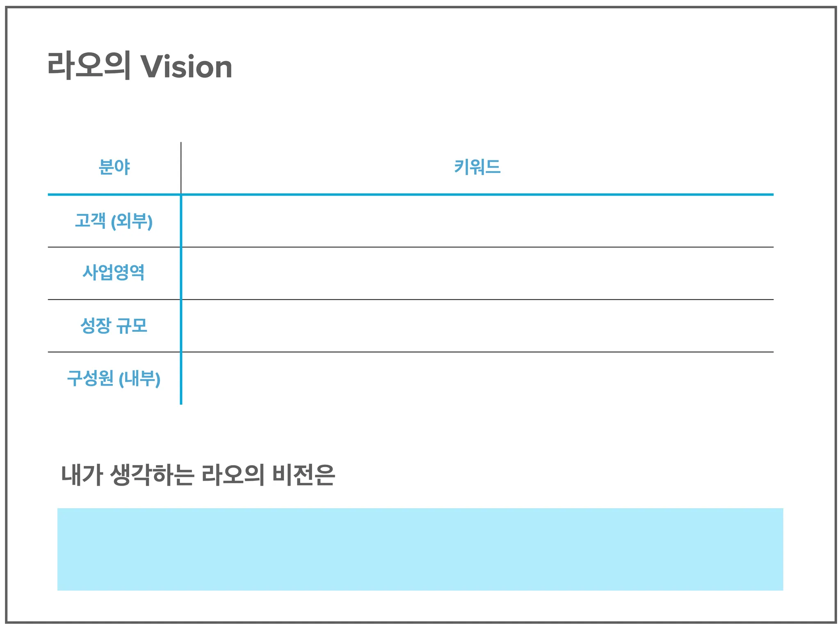
Task: Select the heading "내가 생각하는 라오의 비전은"
Action: pyautogui.click(x=198, y=475)
